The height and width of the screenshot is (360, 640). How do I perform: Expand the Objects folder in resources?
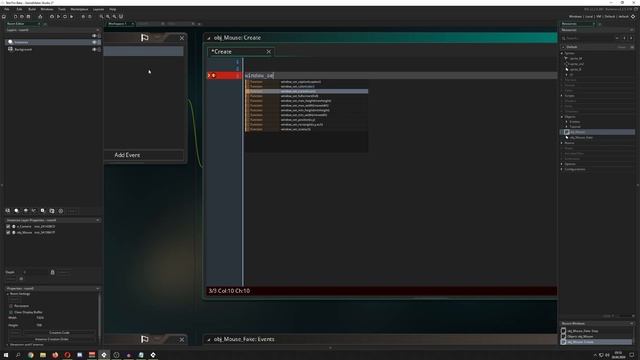(562, 117)
